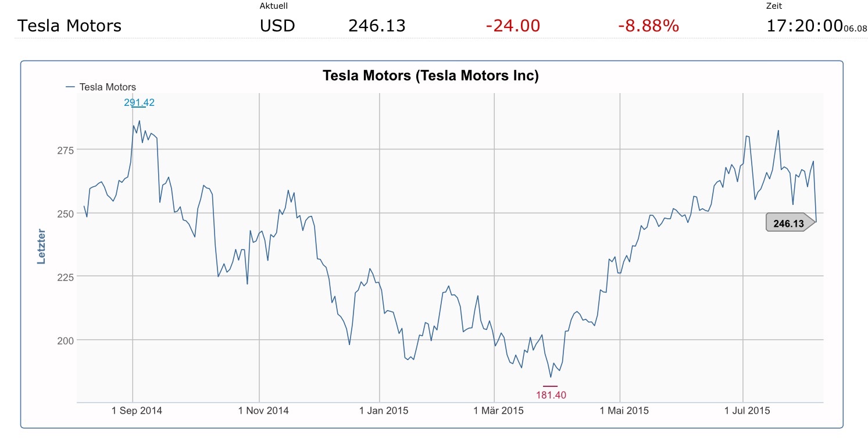
Task: Click the -8.88% percentage change
Action: [648, 26]
